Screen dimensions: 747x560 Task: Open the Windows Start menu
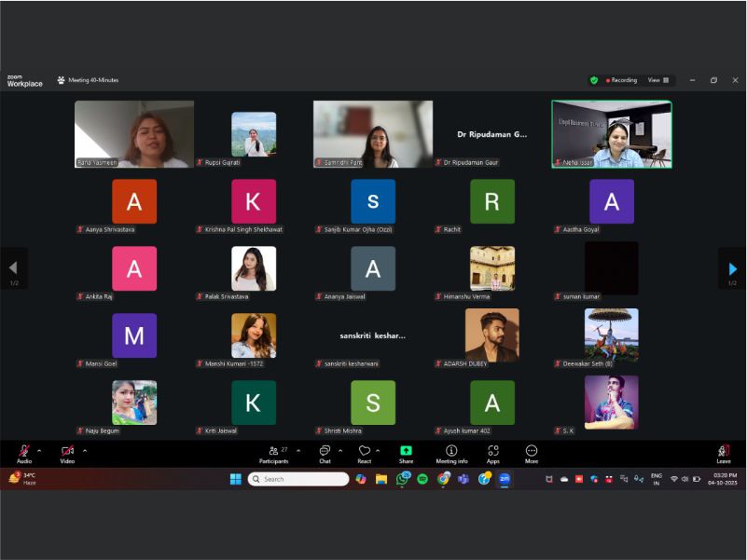pos(235,479)
